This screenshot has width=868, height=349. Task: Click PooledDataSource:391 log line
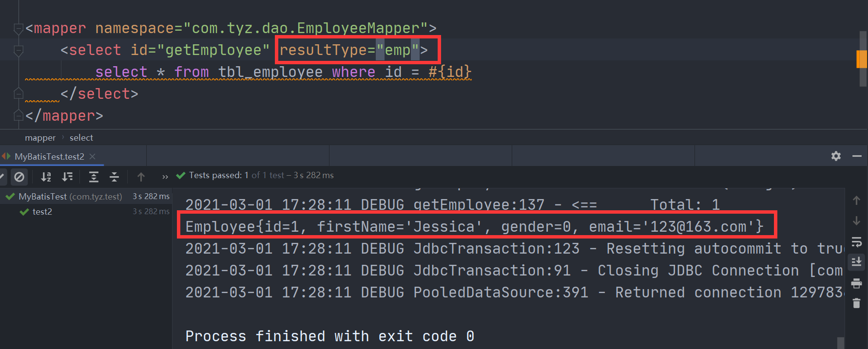pos(514,292)
